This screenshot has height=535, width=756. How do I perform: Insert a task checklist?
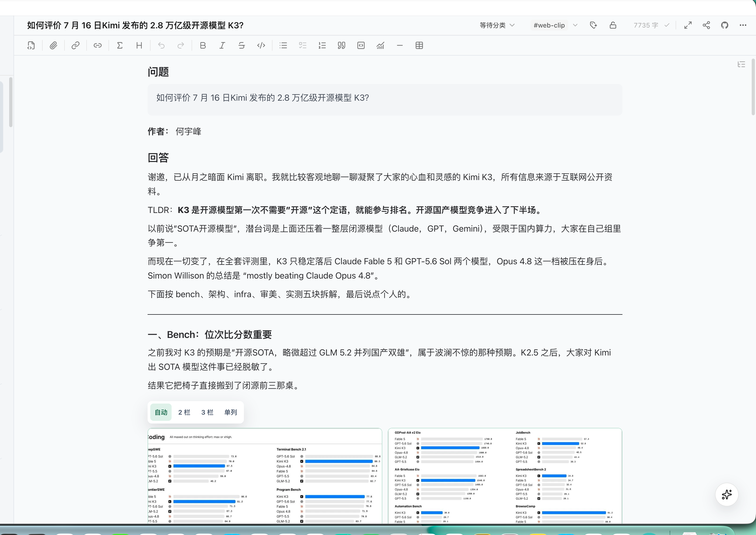click(303, 45)
